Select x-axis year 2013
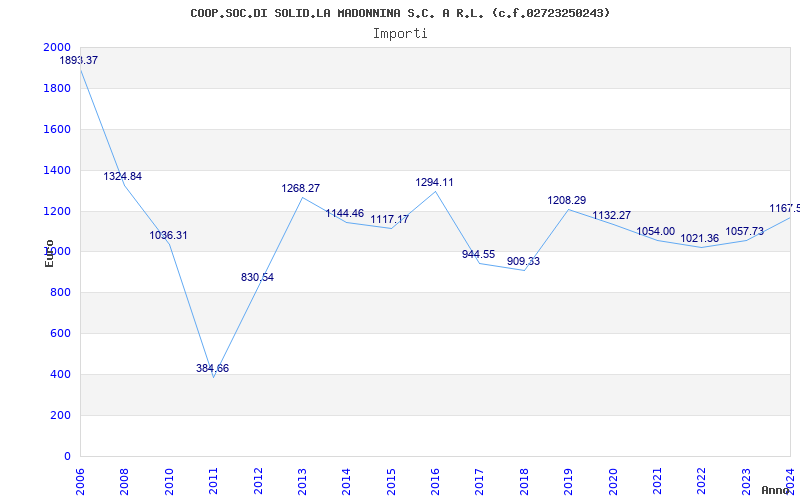Image resolution: width=800 pixels, height=500 pixels. click(x=302, y=481)
